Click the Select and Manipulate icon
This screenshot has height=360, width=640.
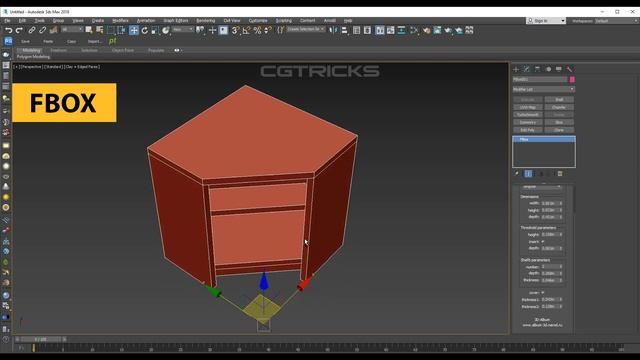pos(212,30)
